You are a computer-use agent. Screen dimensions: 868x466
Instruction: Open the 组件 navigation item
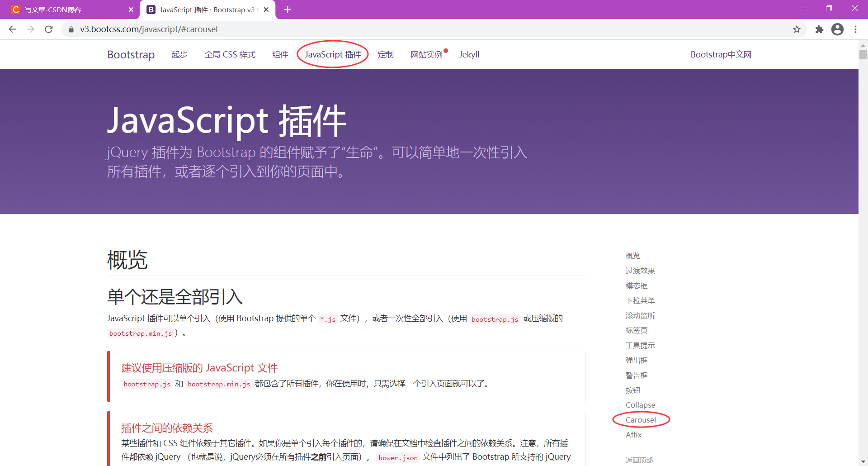[x=280, y=55]
